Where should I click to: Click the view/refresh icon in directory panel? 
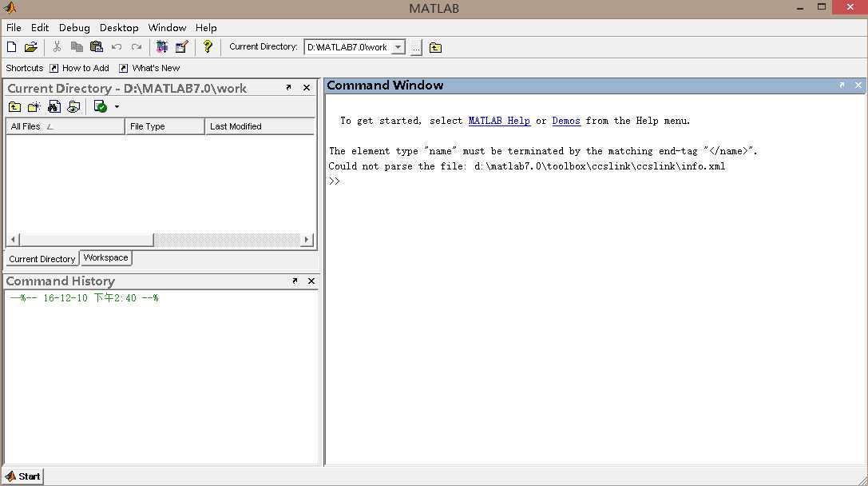[x=73, y=107]
